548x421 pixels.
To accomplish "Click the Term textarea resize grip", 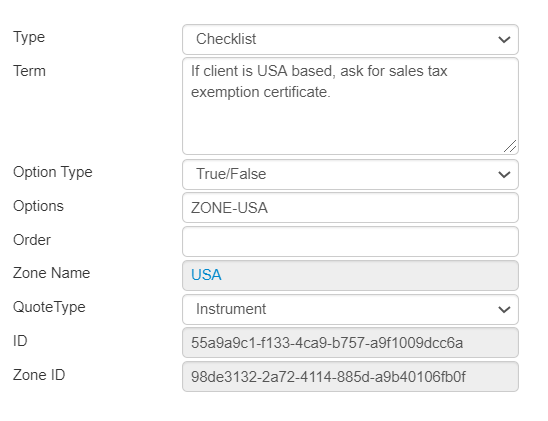I will point(510,146).
